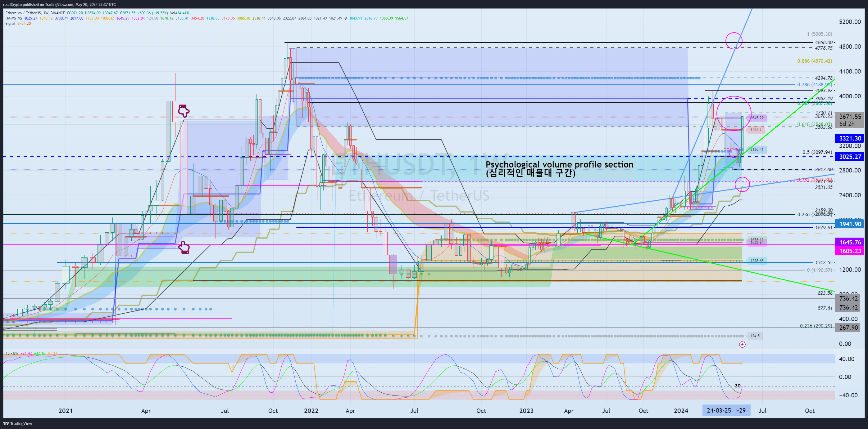Click the 40.00 tick on oscillator axis
This screenshot has width=868, height=429.
tap(847, 359)
